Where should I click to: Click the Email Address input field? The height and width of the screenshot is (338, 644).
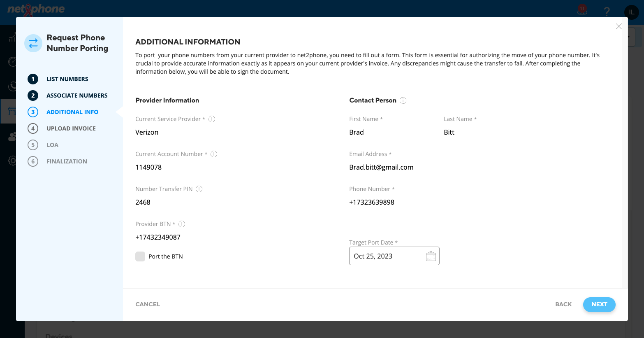click(x=442, y=168)
